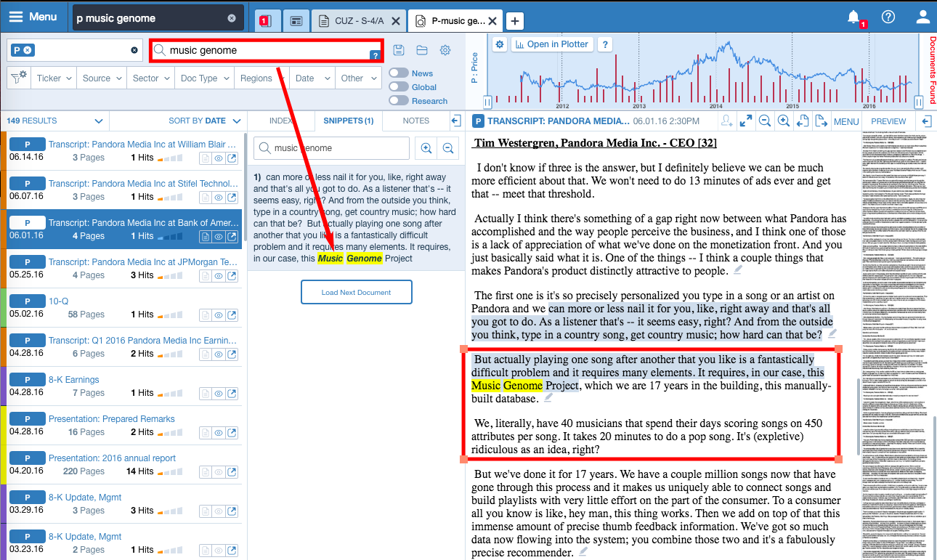
Task: Click the right chart range handle
Action: pos(918,102)
